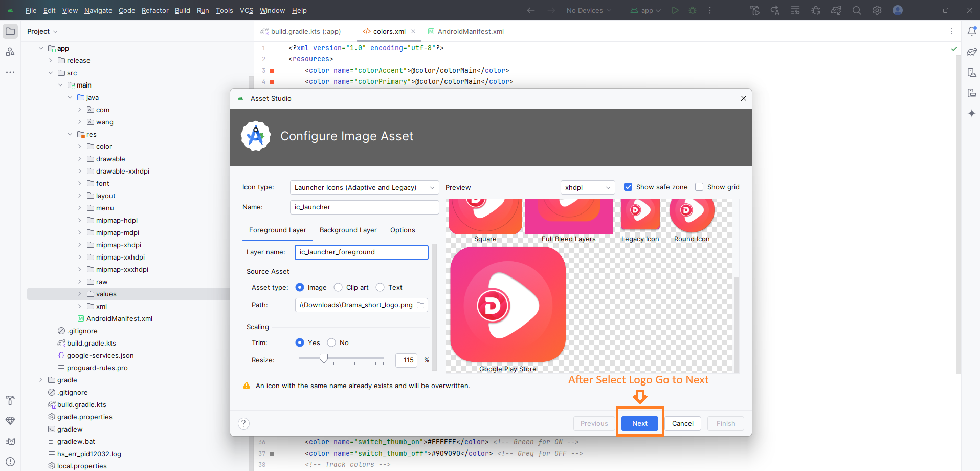Viewport: 980px width, 471px height.
Task: Open the No Devices selector dropdown
Action: (588, 10)
